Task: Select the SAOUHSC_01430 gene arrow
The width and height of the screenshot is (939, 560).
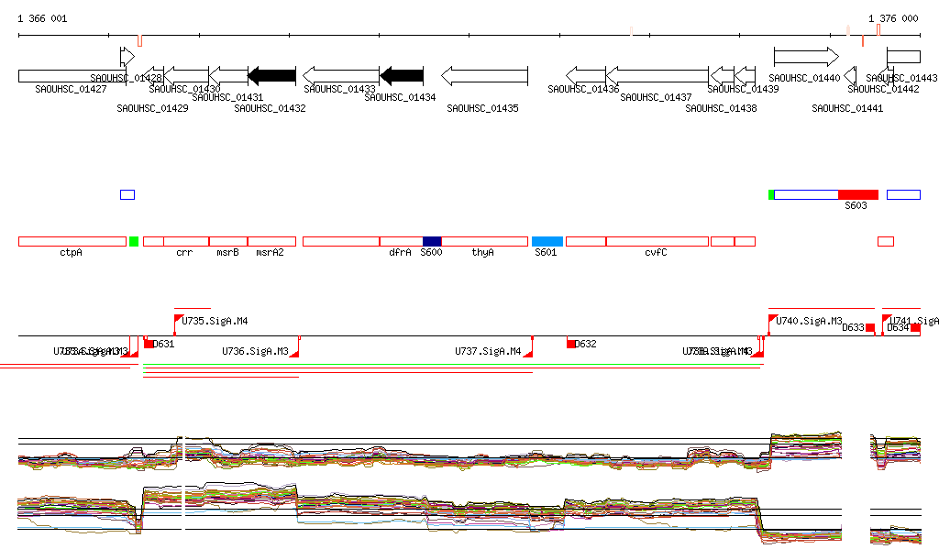Action: point(186,76)
